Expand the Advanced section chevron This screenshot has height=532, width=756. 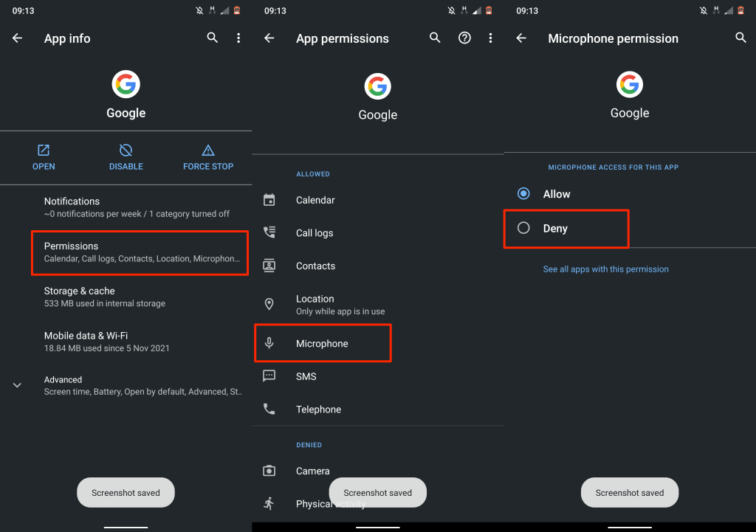point(18,385)
